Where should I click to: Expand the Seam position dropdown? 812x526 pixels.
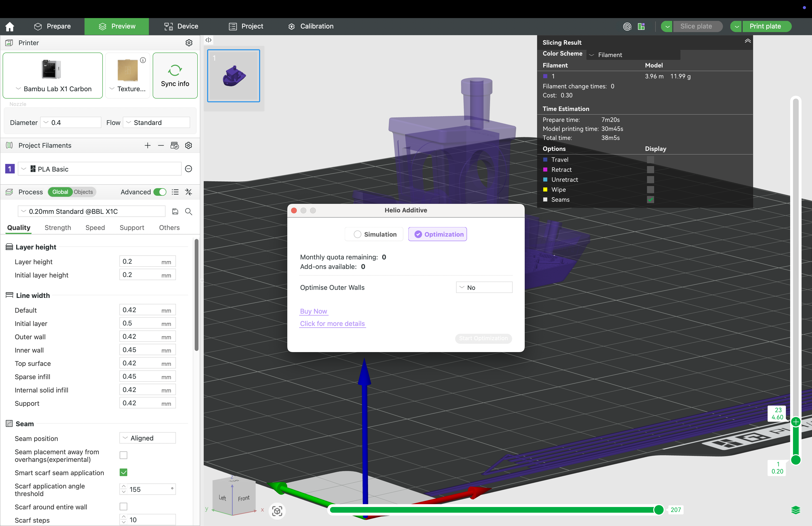147,438
